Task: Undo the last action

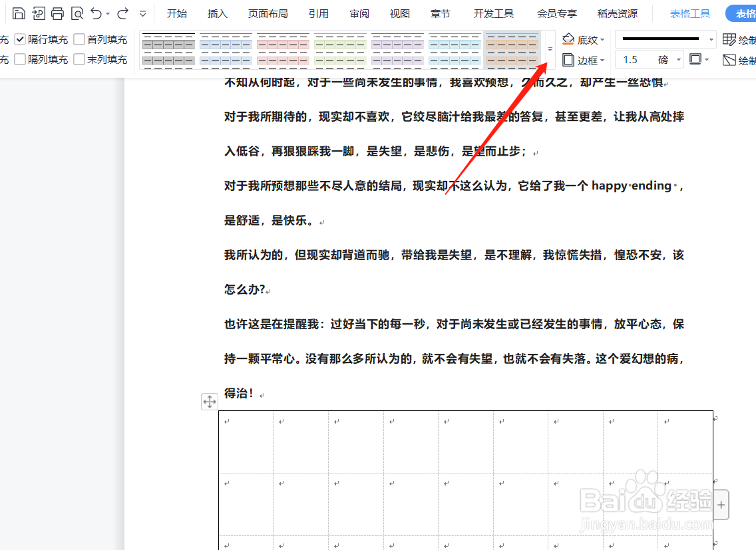Action: coord(96,13)
